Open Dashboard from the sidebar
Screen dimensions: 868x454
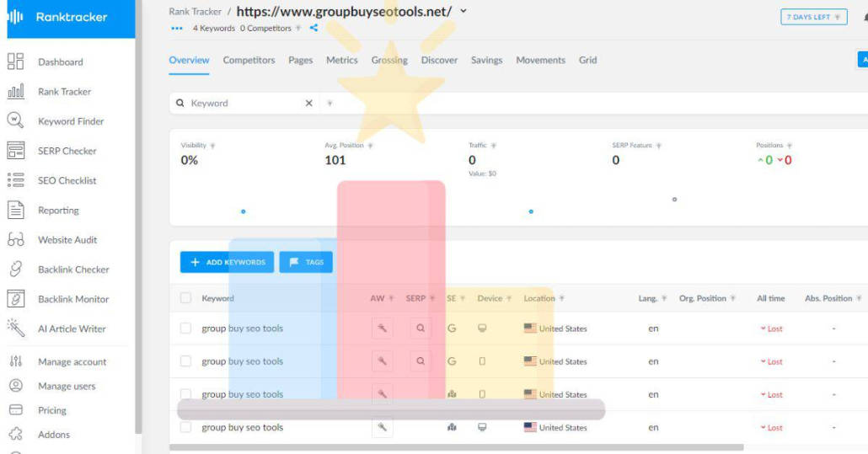[x=61, y=62]
